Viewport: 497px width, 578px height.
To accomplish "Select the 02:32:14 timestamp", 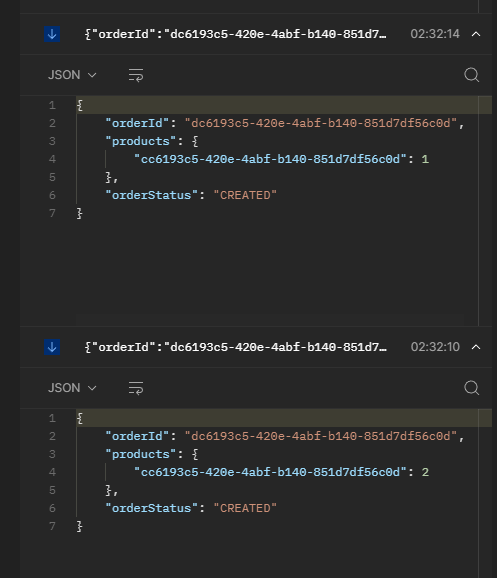I will coord(435,34).
